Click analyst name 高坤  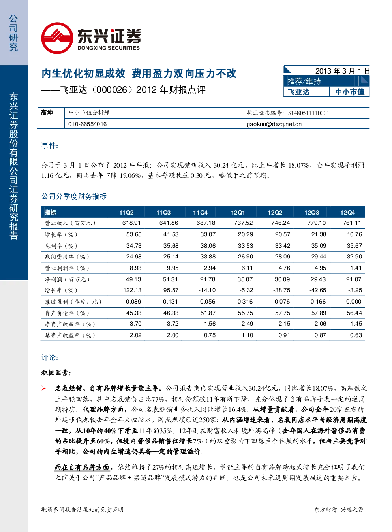[x=47, y=113]
